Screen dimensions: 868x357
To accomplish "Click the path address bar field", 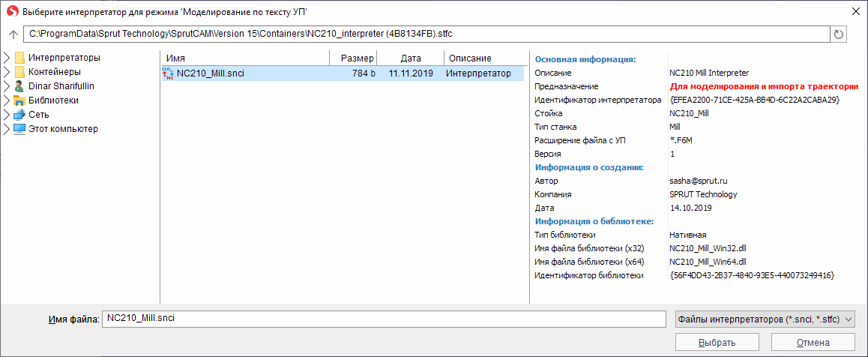I will [x=427, y=34].
